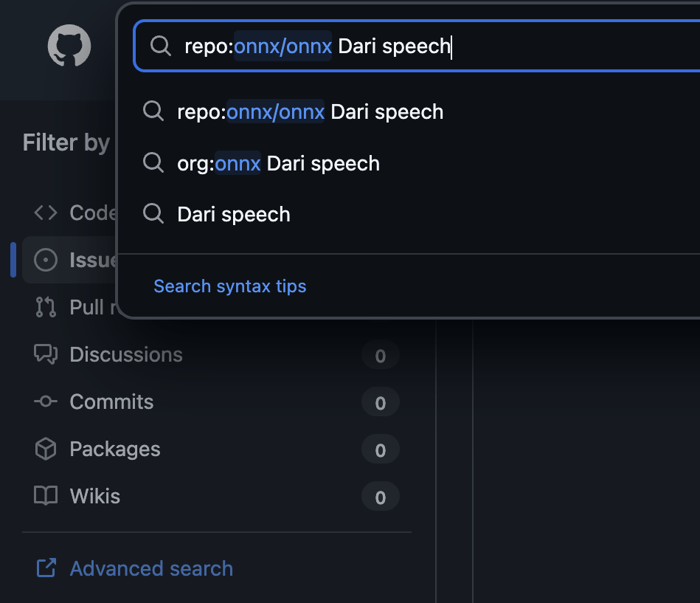Select suggestion 'org:onnx Dari speech'

pos(278,163)
